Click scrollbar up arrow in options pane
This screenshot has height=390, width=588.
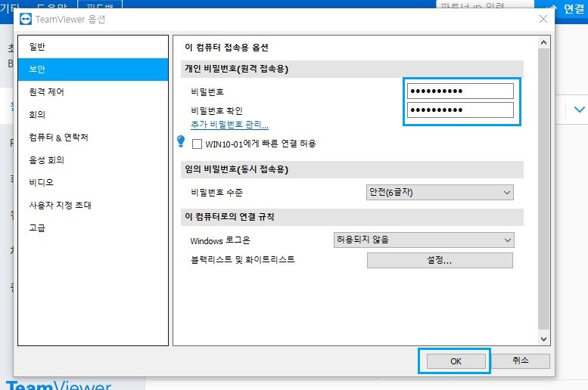[544, 43]
